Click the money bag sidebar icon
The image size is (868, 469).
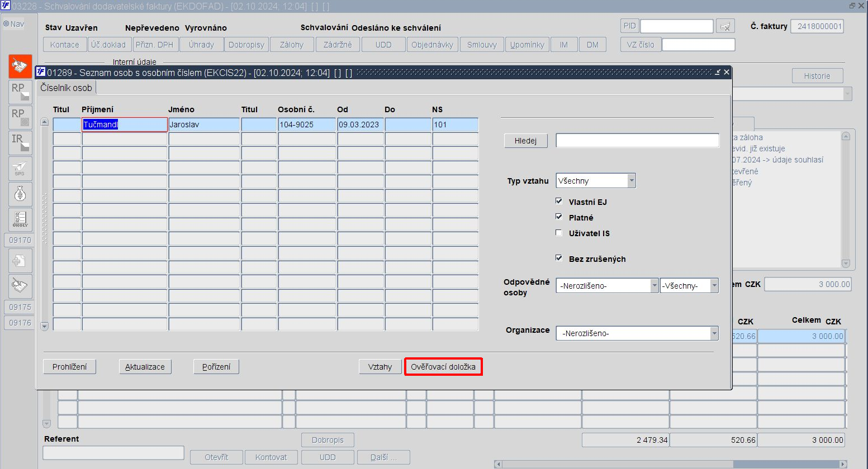(x=20, y=194)
